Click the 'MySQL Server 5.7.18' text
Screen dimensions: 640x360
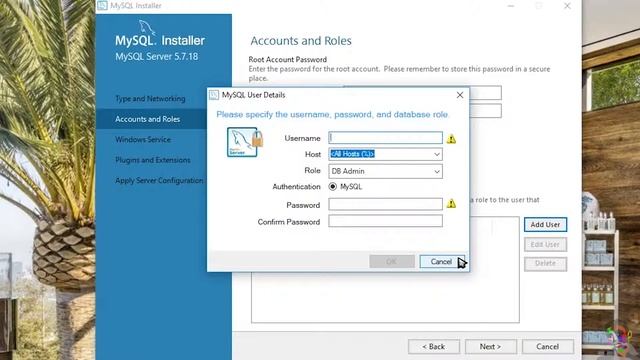pos(157,56)
